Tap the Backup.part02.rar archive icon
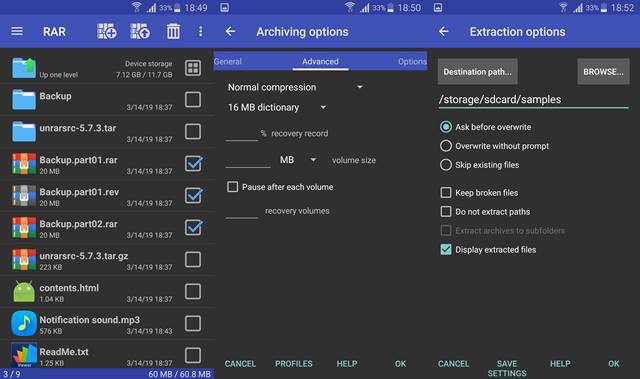This screenshot has height=379, width=640. pyautogui.click(x=24, y=227)
